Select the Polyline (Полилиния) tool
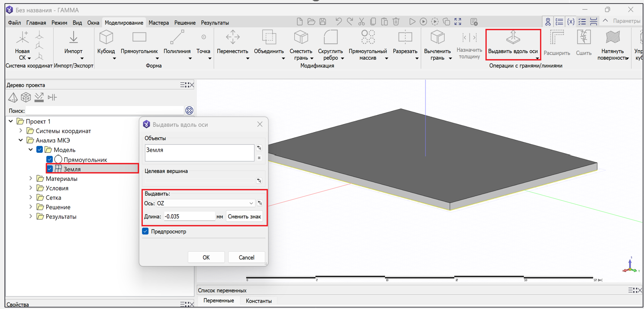This screenshot has width=644, height=309. pyautogui.click(x=177, y=38)
